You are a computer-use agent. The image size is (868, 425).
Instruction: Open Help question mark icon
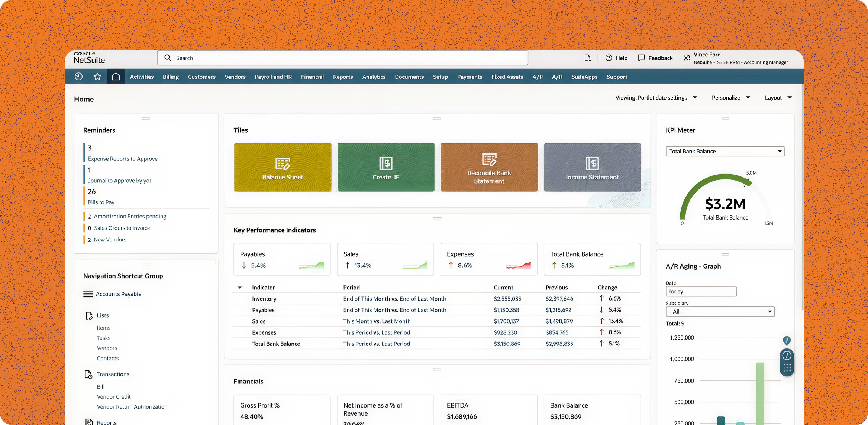(609, 58)
